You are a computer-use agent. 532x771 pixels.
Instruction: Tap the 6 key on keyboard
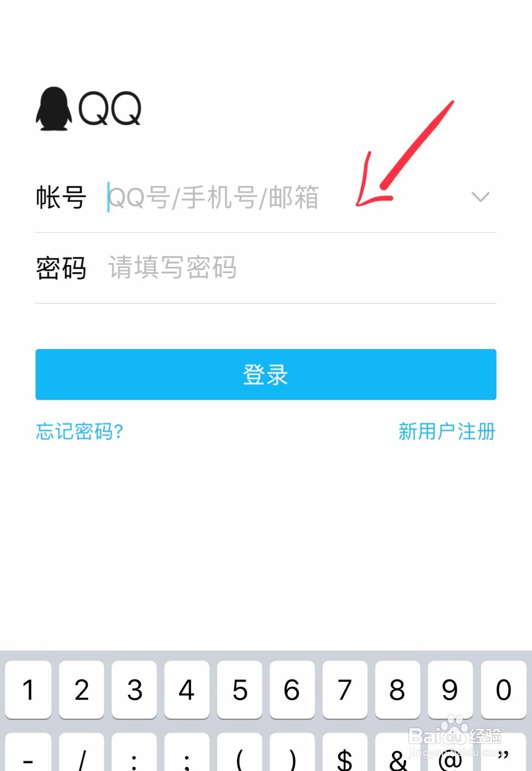tap(292, 690)
